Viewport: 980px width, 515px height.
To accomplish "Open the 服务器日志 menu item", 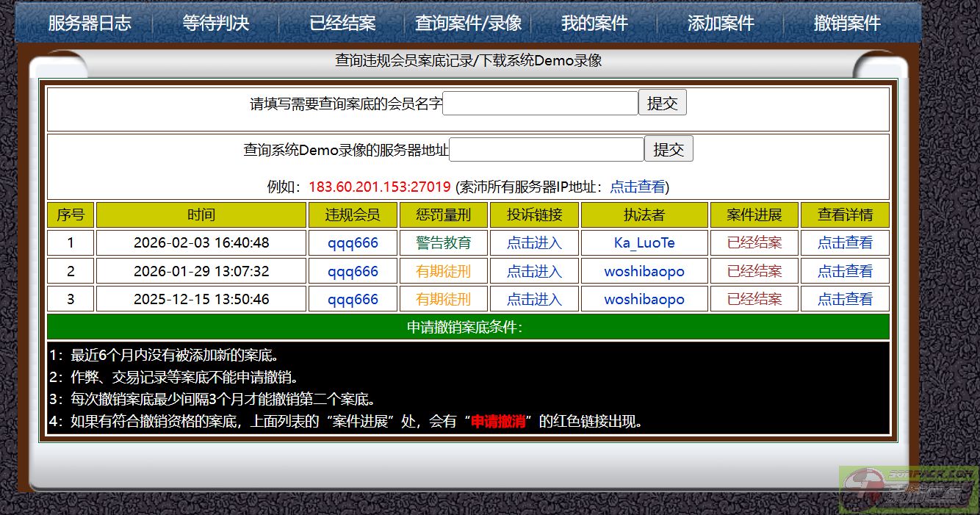I will 90,24.
